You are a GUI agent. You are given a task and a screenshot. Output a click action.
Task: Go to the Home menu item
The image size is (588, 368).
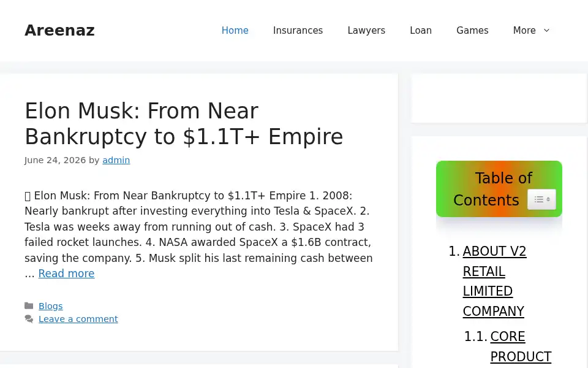235,31
